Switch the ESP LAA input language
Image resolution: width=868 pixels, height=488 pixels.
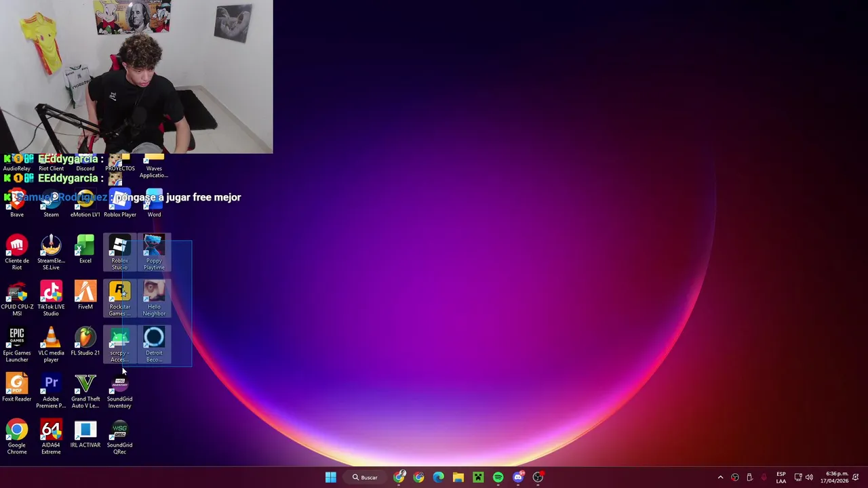tap(781, 477)
